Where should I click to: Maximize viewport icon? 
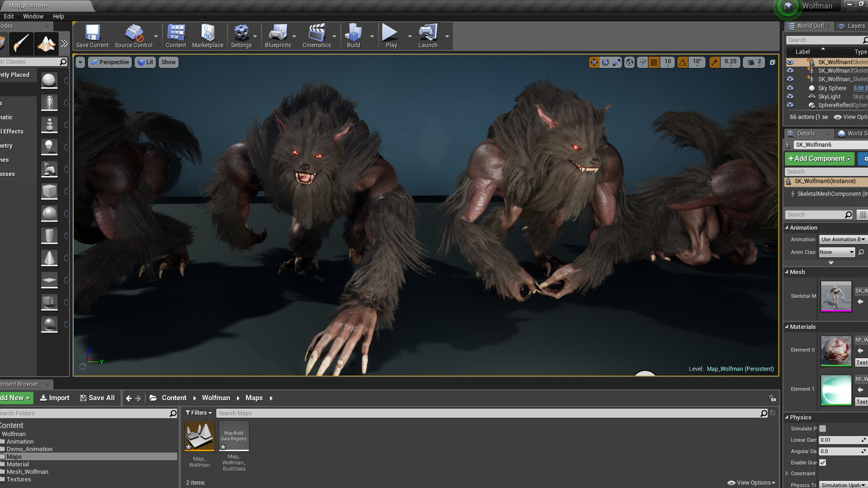pyautogui.click(x=772, y=62)
